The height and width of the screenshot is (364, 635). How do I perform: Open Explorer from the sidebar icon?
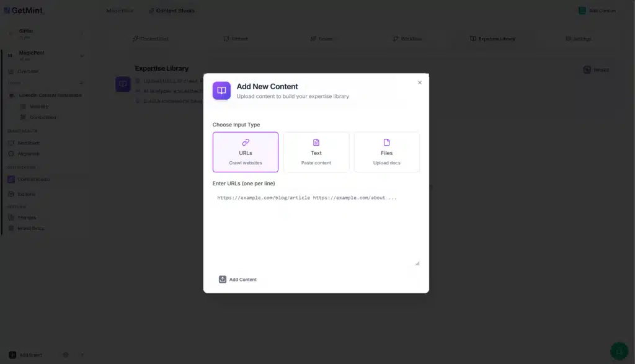11,194
